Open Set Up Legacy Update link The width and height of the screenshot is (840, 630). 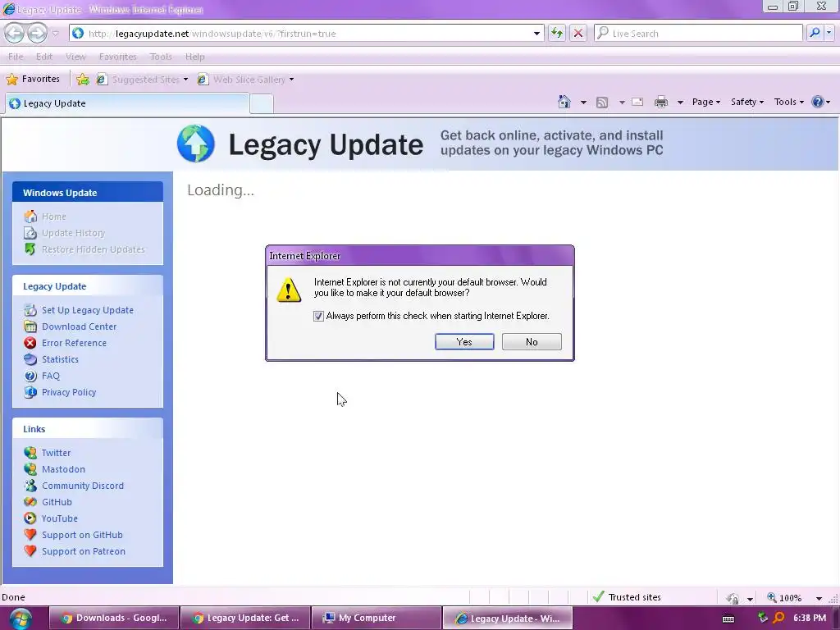pos(88,310)
